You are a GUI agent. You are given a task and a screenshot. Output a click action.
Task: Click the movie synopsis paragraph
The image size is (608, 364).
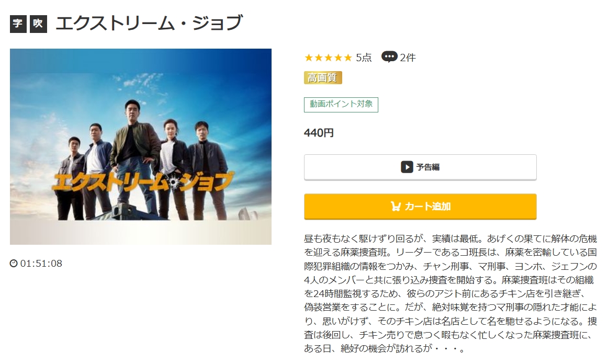point(450,293)
